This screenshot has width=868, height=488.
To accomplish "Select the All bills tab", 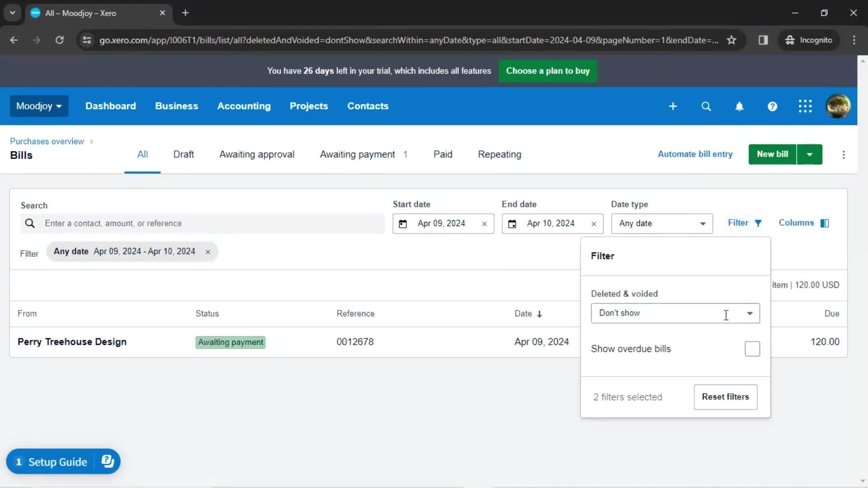I will tap(142, 155).
